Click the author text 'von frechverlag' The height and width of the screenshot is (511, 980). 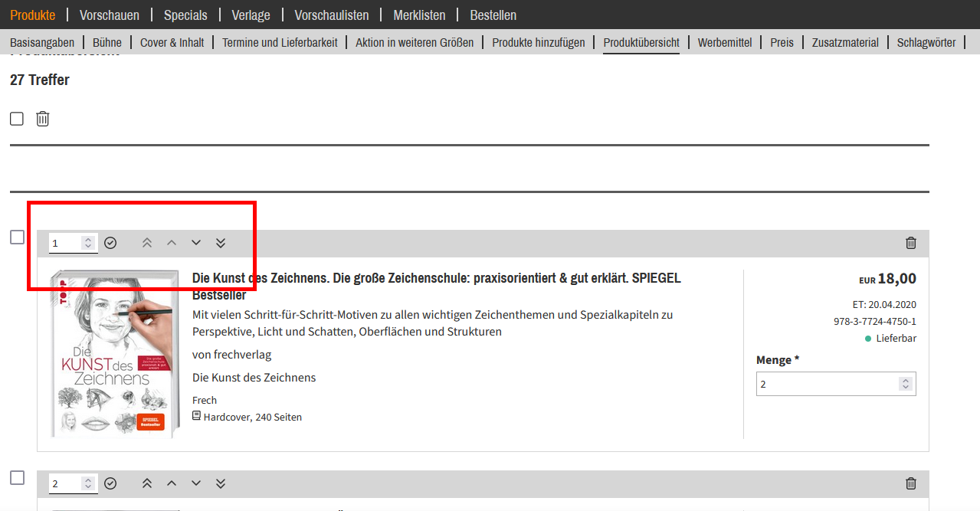[x=231, y=355]
